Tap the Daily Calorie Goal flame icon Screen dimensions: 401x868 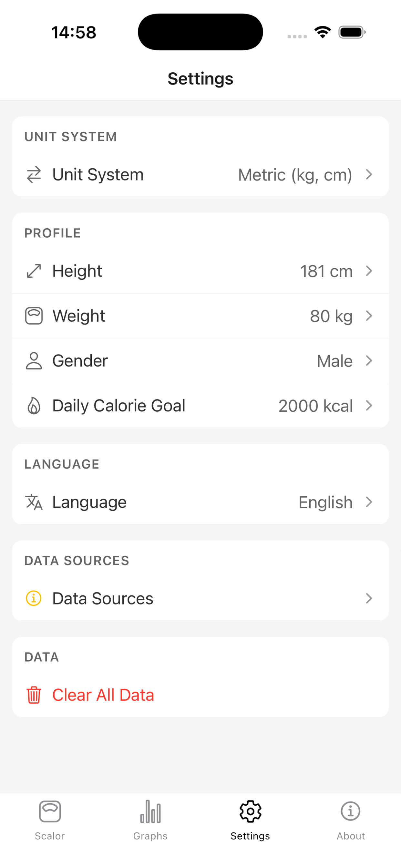pos(34,405)
